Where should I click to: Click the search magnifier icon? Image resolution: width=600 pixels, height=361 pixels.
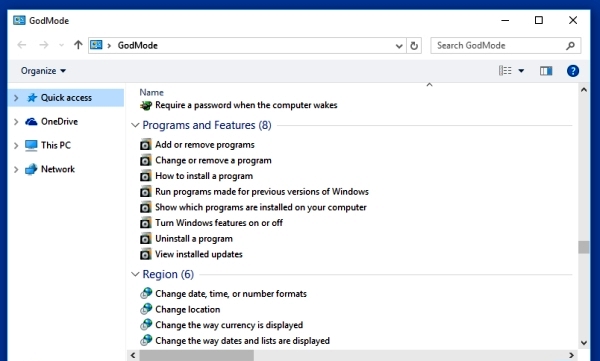pyautogui.click(x=570, y=46)
